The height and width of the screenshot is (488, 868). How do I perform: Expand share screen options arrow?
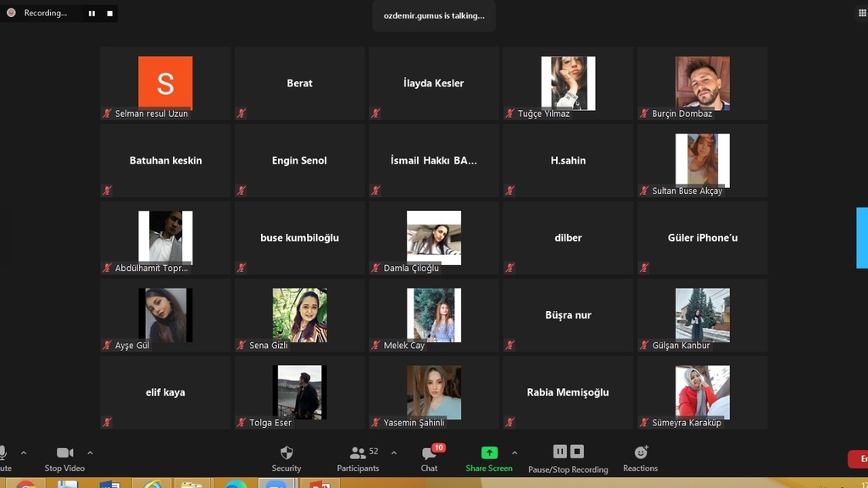(515, 452)
